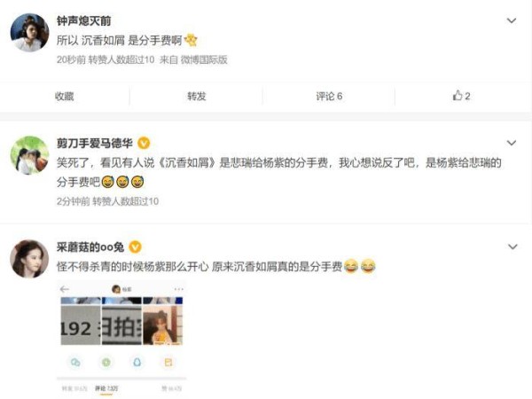Open the 微博国际版 source link
Viewport: 532px width, 399px height.
point(204,59)
